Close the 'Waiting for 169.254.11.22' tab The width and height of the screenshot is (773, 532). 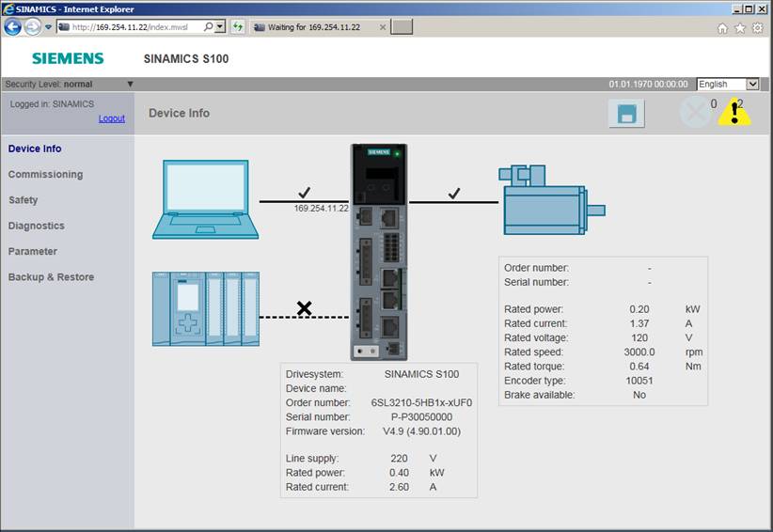383,27
